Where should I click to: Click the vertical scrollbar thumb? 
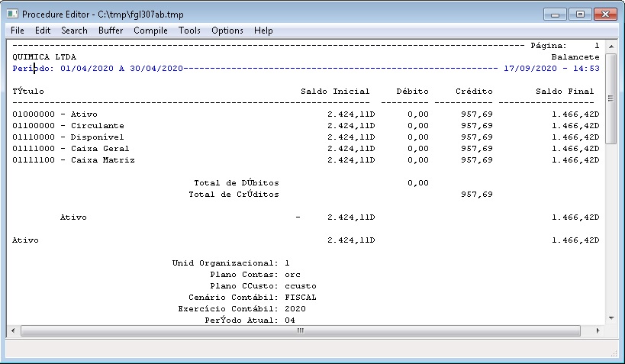(x=611, y=98)
